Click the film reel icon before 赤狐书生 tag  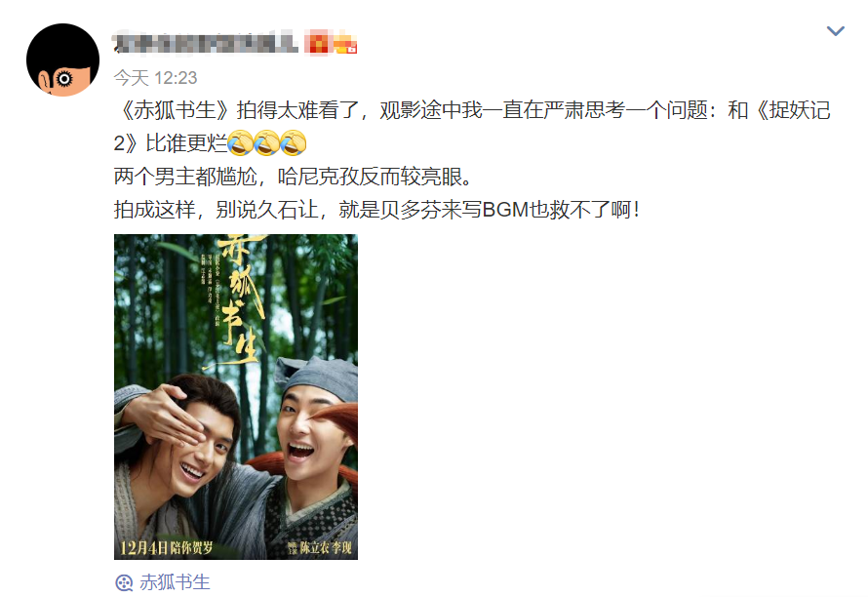[124, 582]
